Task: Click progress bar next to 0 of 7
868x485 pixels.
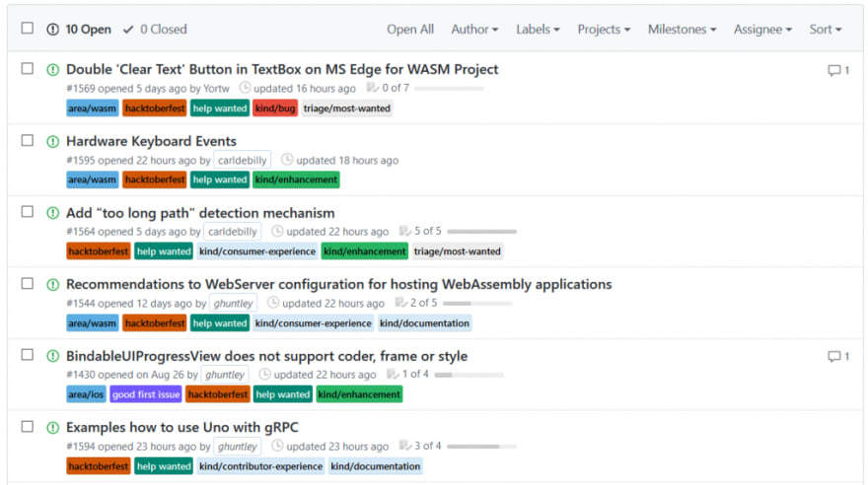Action: (x=449, y=89)
